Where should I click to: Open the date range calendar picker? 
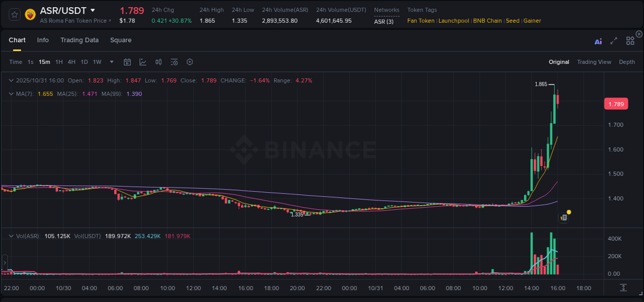pos(127,61)
